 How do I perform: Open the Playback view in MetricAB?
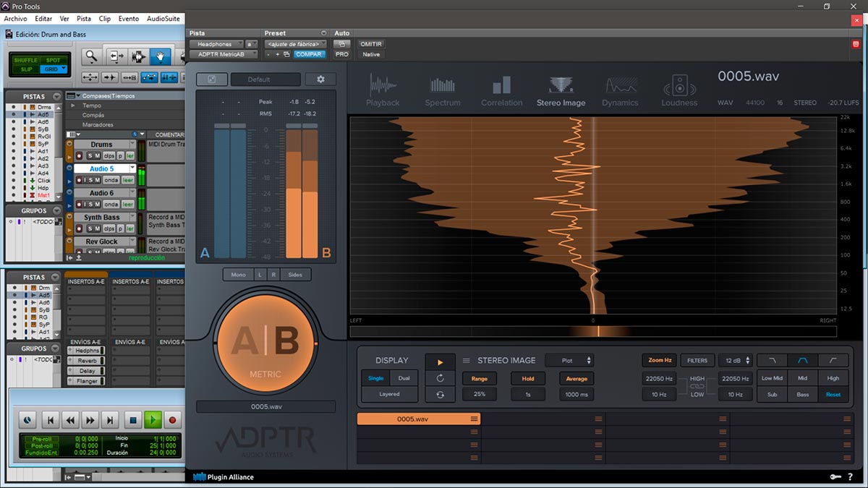(383, 90)
